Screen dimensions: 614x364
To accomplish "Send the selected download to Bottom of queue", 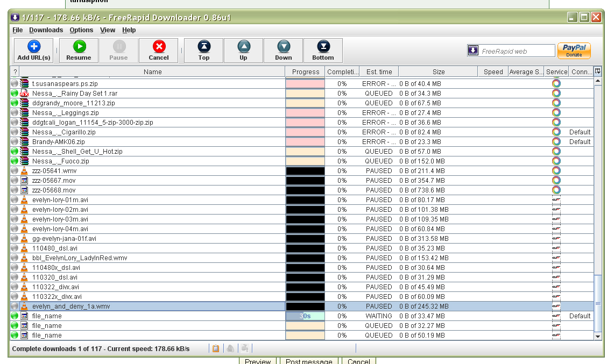I will click(323, 51).
